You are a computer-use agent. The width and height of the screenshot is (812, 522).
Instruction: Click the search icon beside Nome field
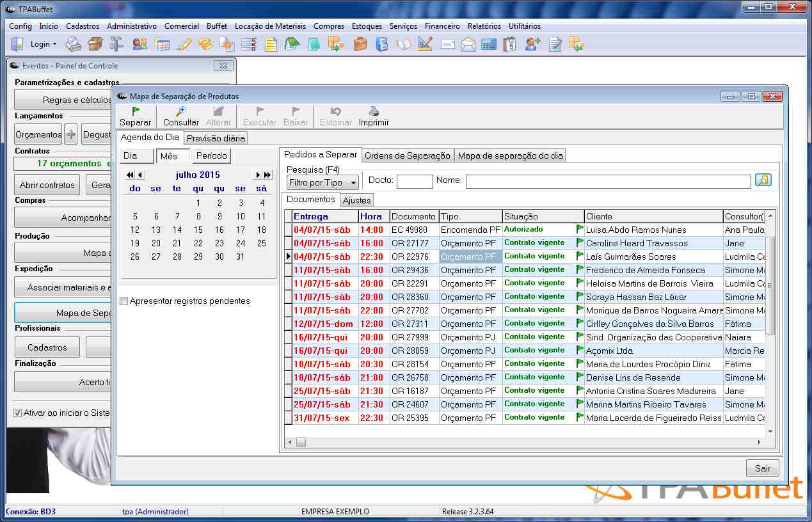pyautogui.click(x=763, y=180)
